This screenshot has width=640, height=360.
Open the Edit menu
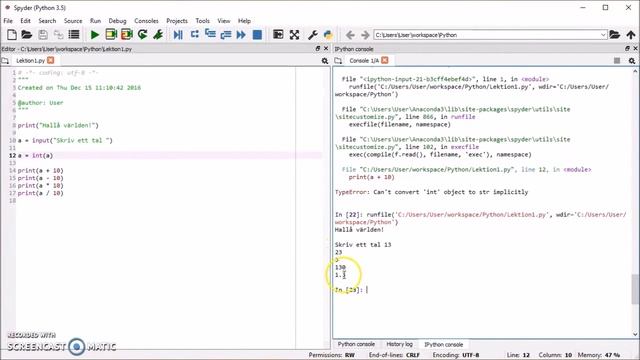[25, 21]
